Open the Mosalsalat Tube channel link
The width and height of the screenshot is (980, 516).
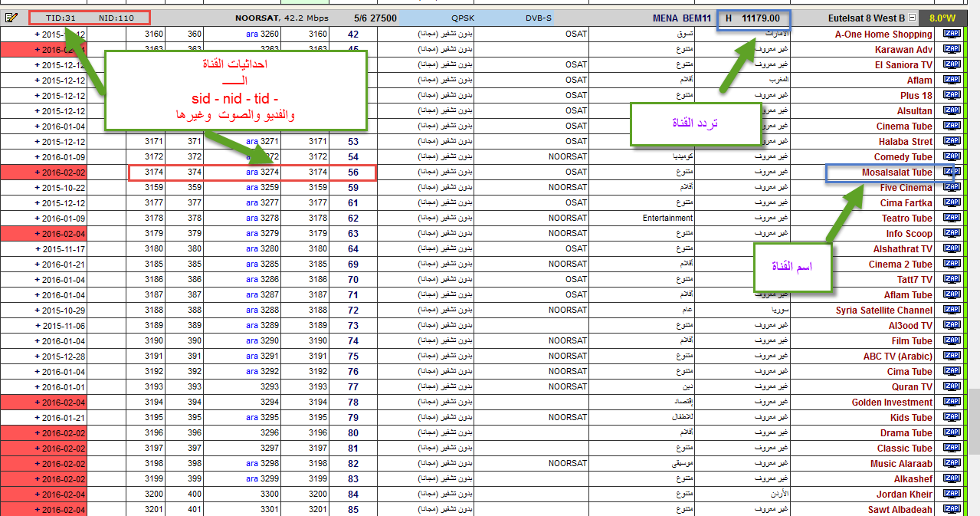896,173
